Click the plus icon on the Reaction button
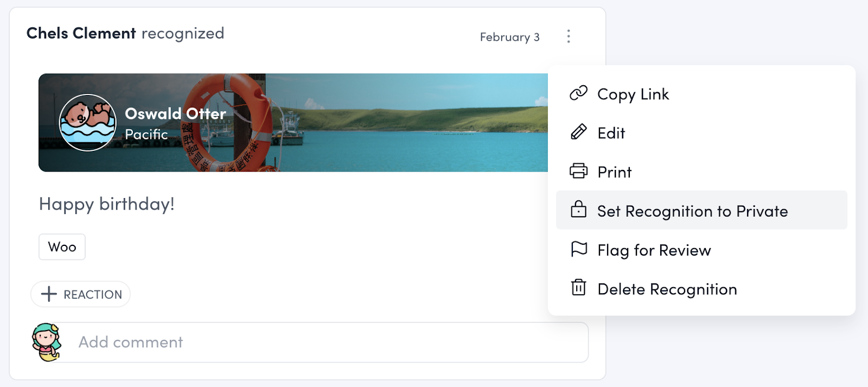The image size is (868, 387). click(49, 294)
